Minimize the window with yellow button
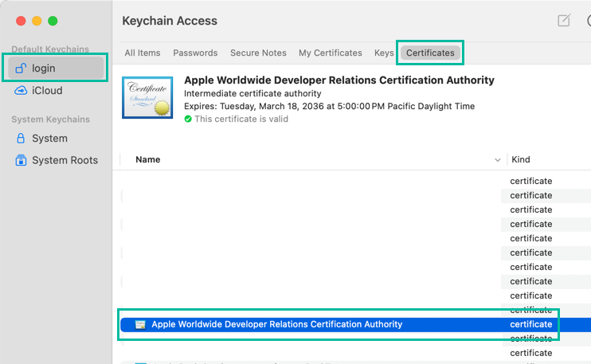Image resolution: width=591 pixels, height=364 pixels. (37, 21)
